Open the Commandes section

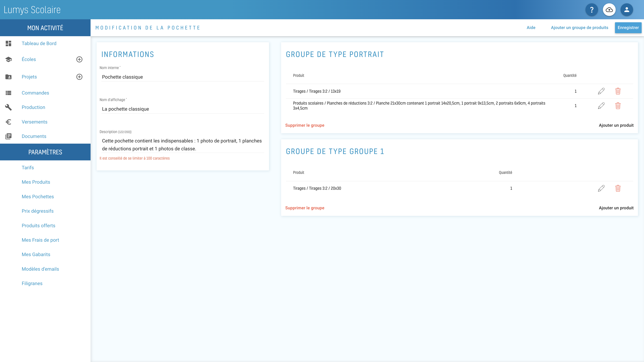35,93
